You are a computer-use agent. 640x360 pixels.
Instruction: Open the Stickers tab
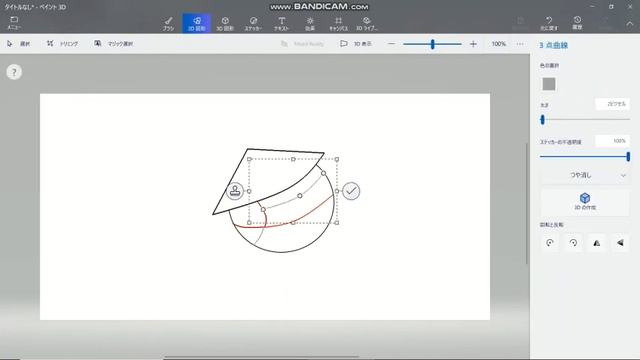(253, 24)
